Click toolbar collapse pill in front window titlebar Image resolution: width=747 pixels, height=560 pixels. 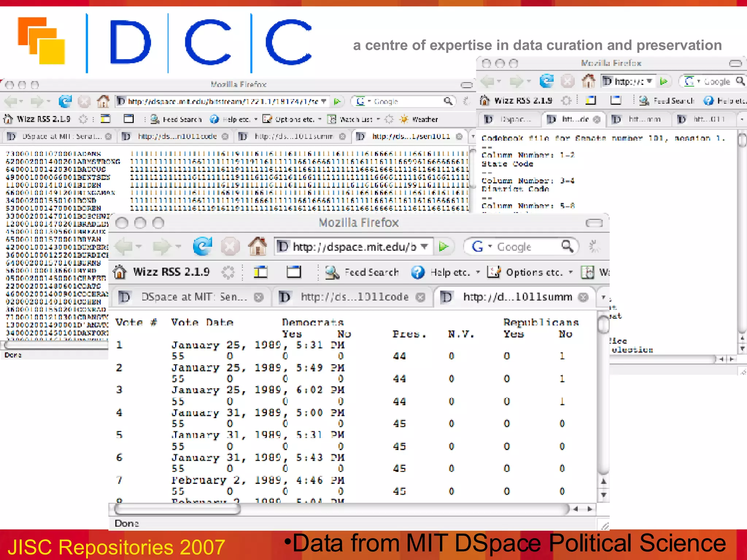594,223
